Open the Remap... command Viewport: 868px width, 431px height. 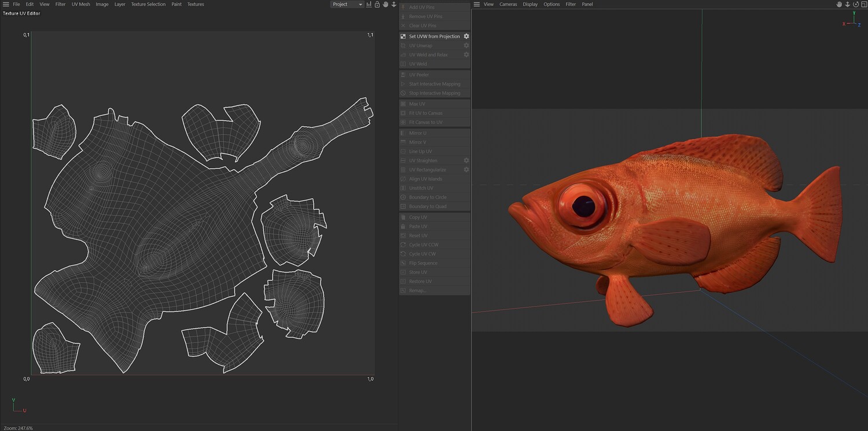tap(435, 290)
